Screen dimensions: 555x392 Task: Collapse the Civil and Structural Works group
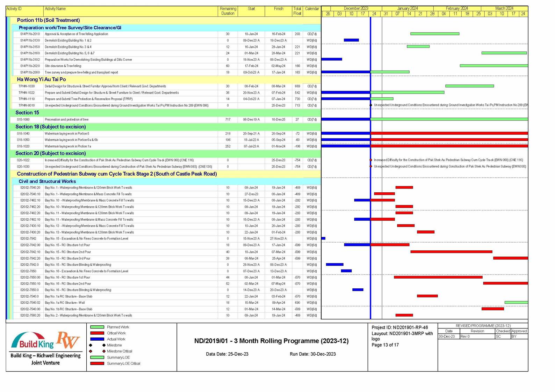[x=47, y=182]
